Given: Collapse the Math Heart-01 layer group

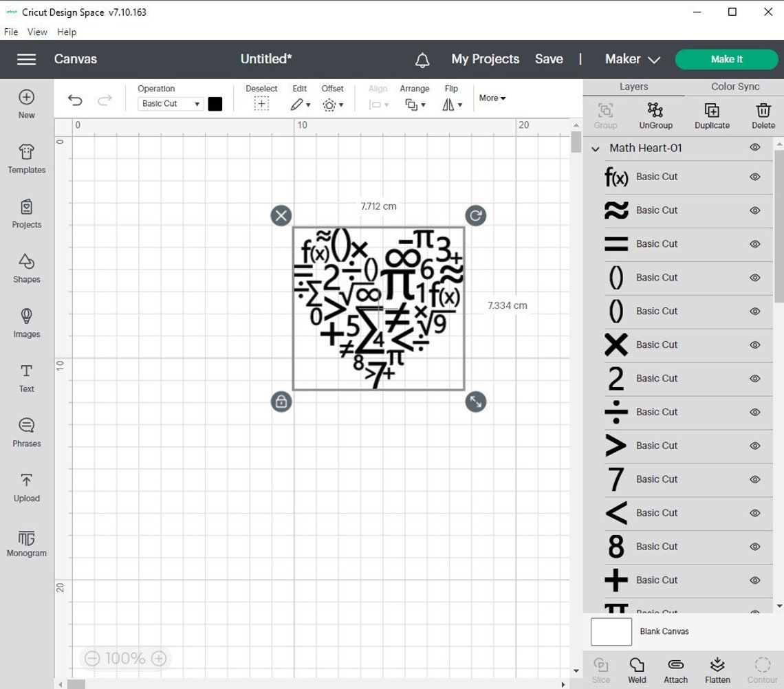Looking at the screenshot, I should click(x=594, y=149).
